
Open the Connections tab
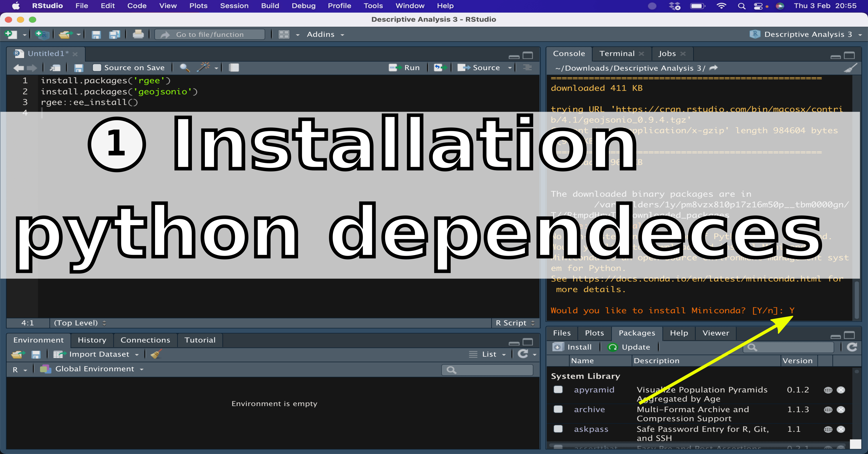pyautogui.click(x=145, y=340)
